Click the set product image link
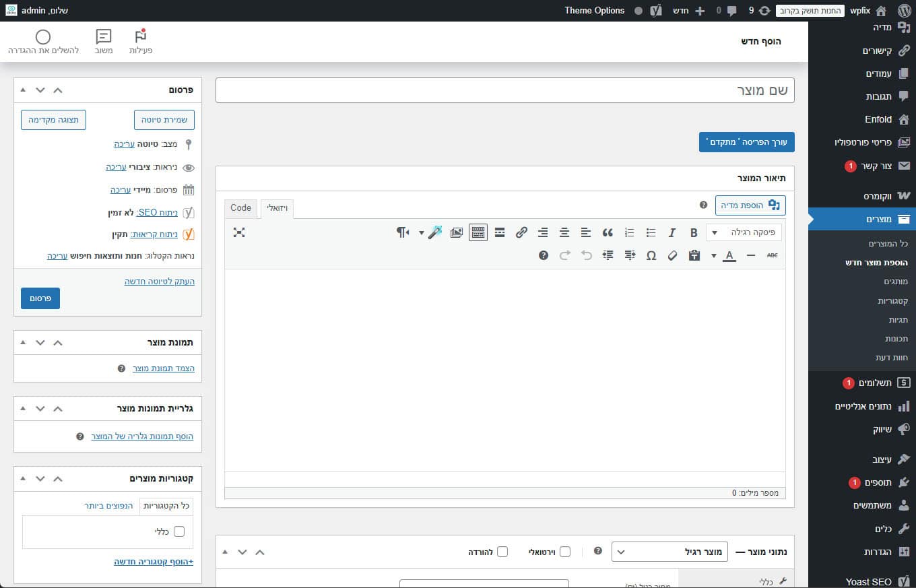The width and height of the screenshot is (916, 588). pyautogui.click(x=163, y=368)
